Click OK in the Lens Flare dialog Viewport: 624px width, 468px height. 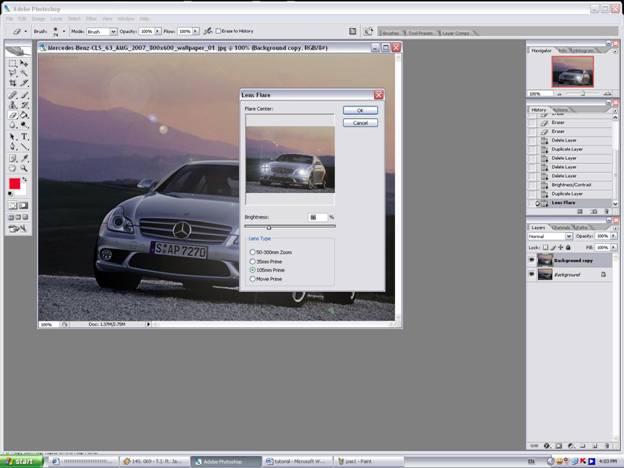(359, 110)
